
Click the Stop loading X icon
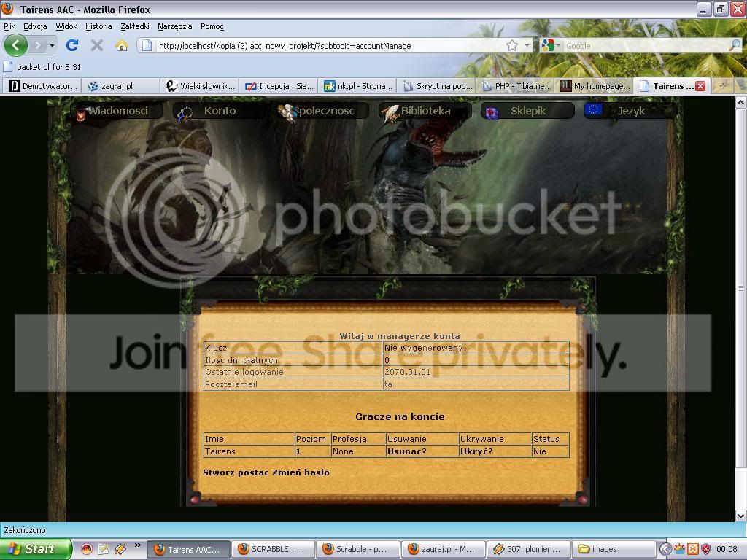(x=97, y=45)
